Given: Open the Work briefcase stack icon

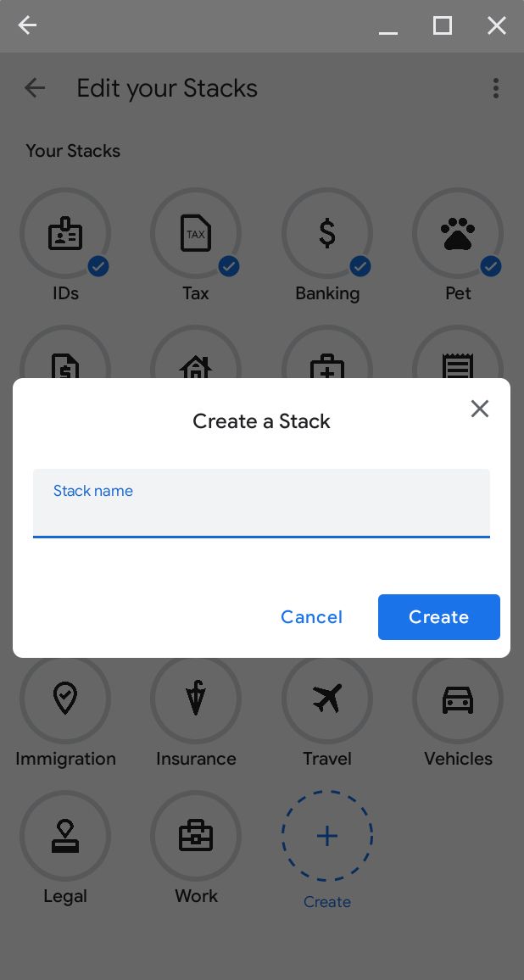Looking at the screenshot, I should [x=196, y=835].
